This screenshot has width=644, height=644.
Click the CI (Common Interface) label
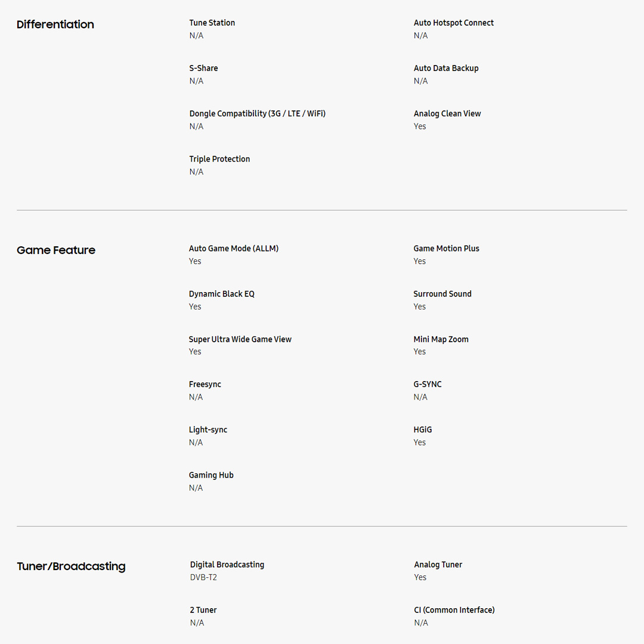pyautogui.click(x=454, y=609)
